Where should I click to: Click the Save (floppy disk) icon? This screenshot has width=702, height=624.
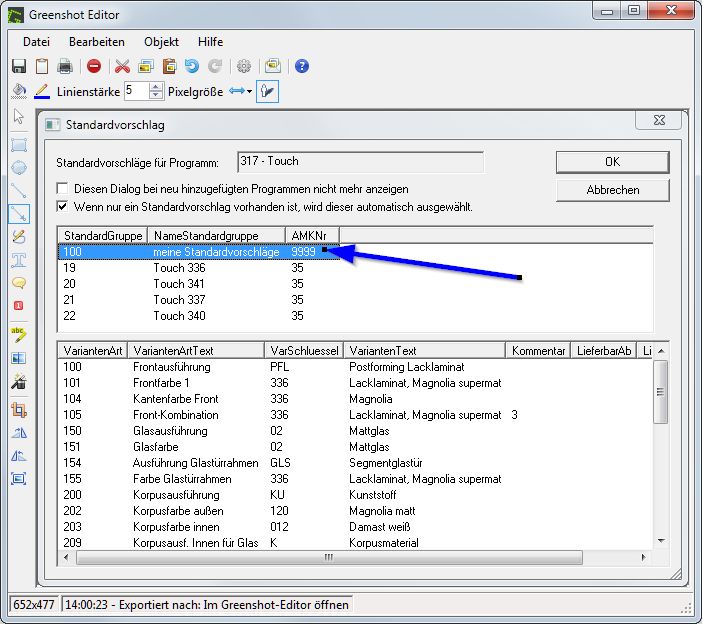(x=18, y=67)
